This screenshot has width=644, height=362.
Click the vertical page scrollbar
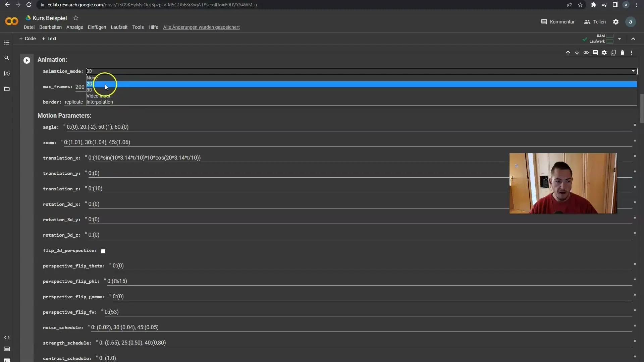click(x=642, y=109)
